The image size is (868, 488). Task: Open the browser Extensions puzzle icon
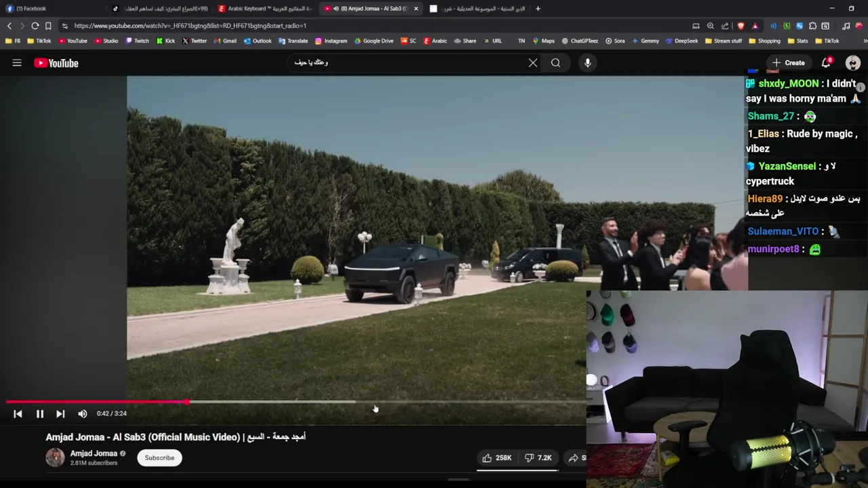tap(812, 26)
